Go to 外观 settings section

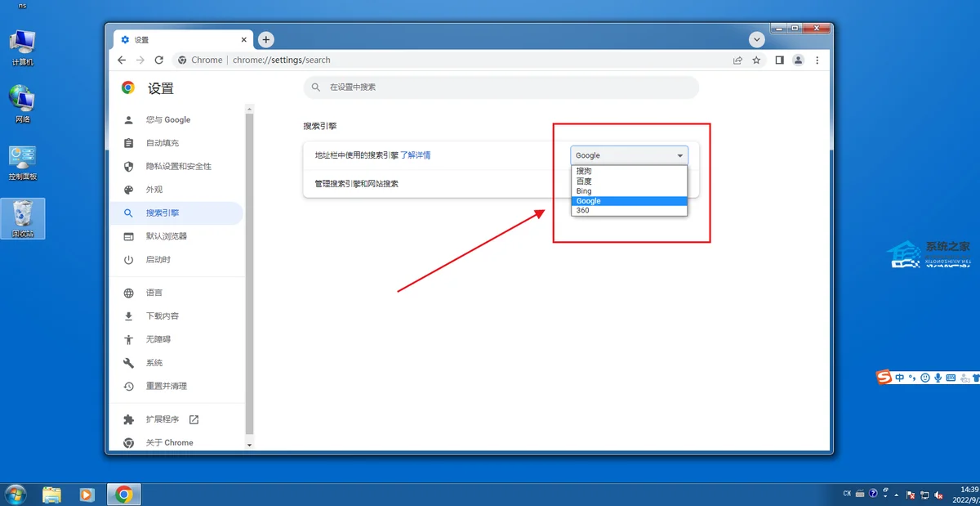tap(154, 190)
